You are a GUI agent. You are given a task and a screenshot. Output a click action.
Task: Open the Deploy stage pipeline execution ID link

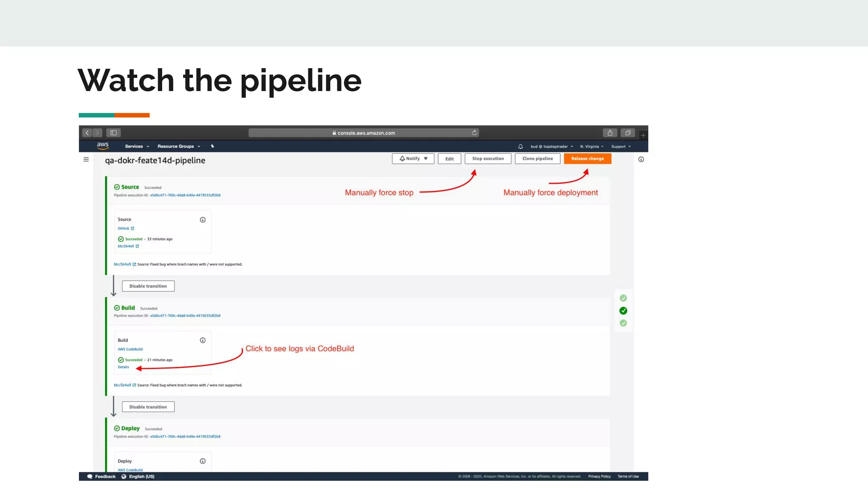tap(185, 436)
